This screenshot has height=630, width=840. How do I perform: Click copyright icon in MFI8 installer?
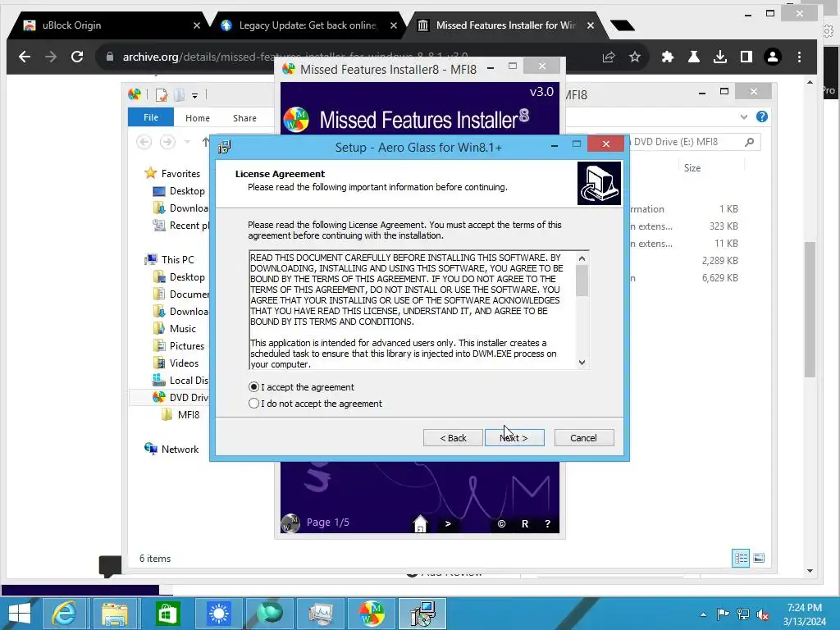click(x=501, y=524)
